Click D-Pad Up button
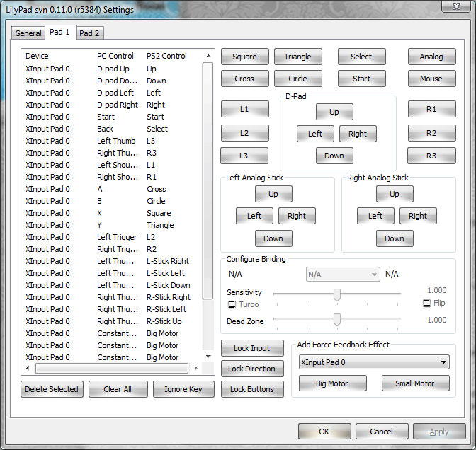The image size is (476, 450). point(334,112)
